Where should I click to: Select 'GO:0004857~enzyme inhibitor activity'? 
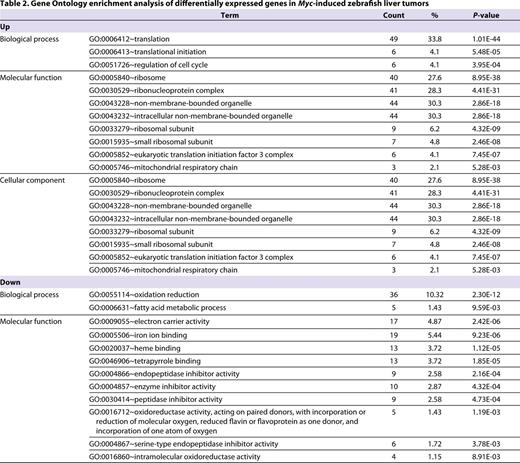[152, 387]
